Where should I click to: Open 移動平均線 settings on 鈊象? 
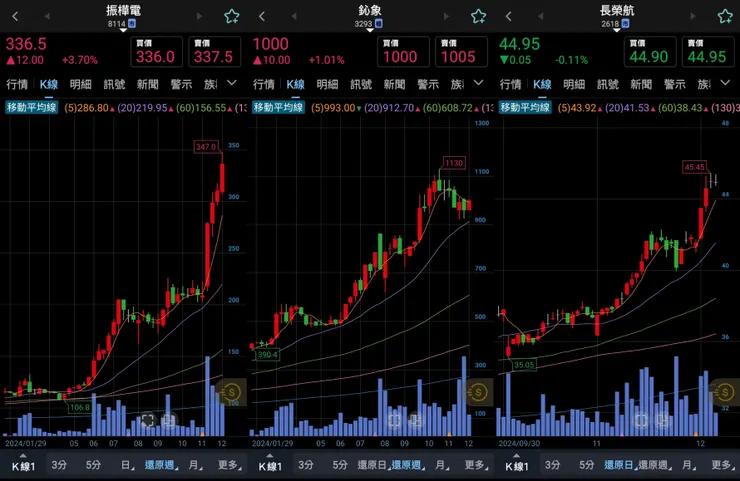coord(278,108)
